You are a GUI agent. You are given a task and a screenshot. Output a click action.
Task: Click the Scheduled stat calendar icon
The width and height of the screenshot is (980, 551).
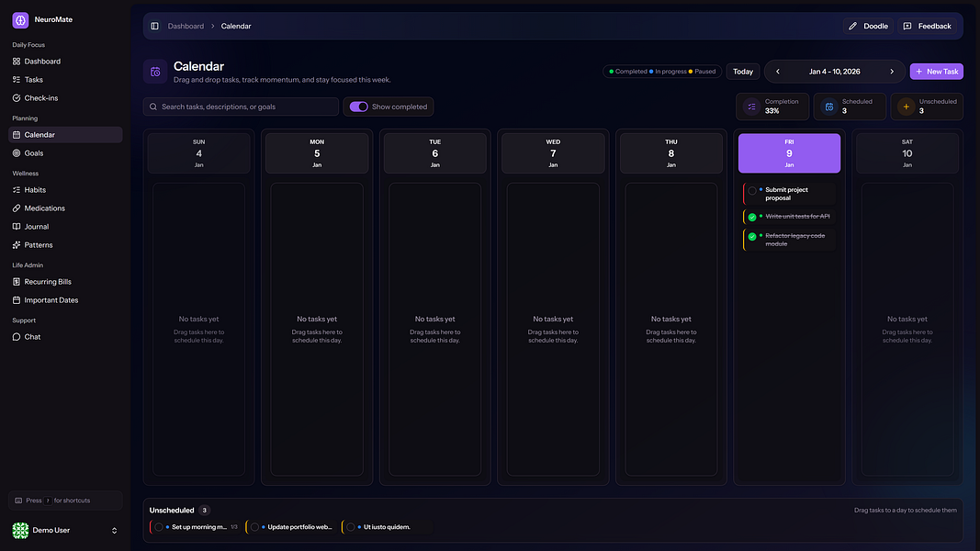coord(828,107)
